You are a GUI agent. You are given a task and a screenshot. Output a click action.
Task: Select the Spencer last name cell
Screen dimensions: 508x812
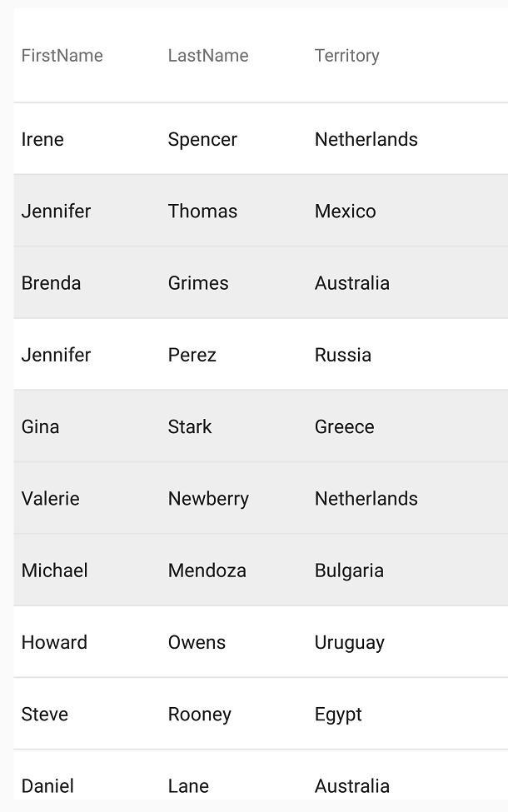(202, 139)
